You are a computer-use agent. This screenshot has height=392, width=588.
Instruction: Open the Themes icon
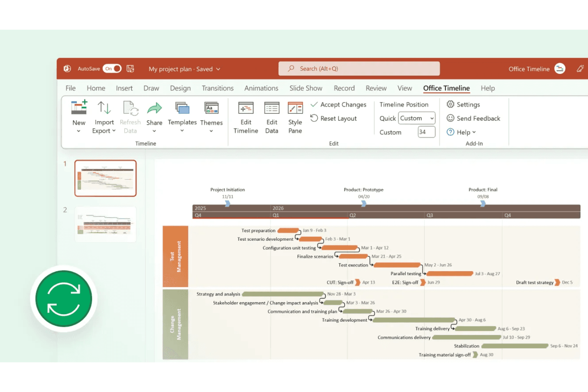point(211,108)
